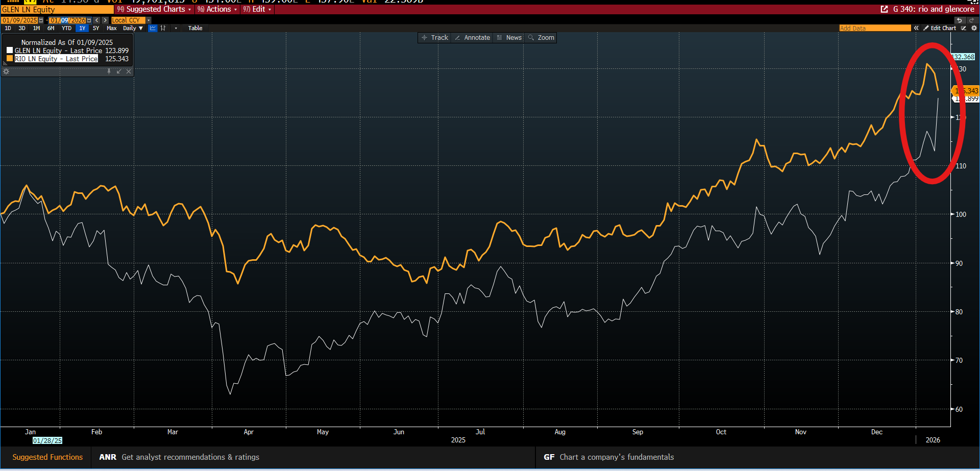Switch to bar/candle chart type icon
This screenshot has height=471, width=980.
coord(163,28)
